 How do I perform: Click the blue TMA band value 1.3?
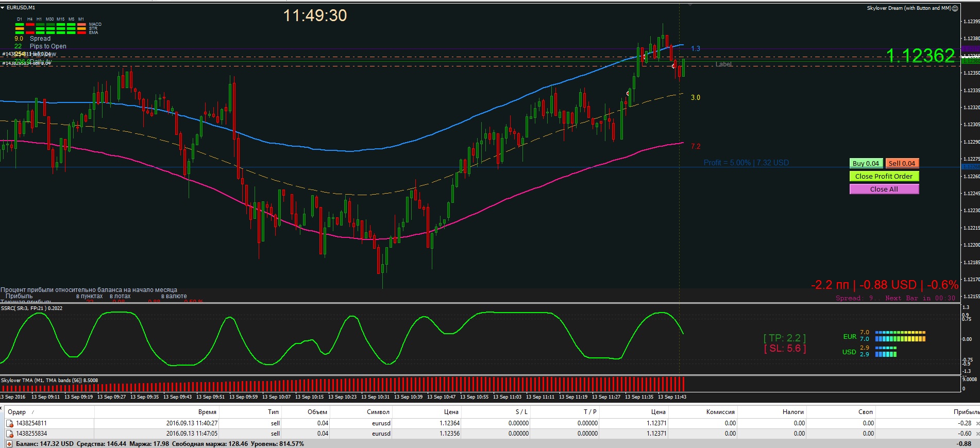click(x=696, y=48)
